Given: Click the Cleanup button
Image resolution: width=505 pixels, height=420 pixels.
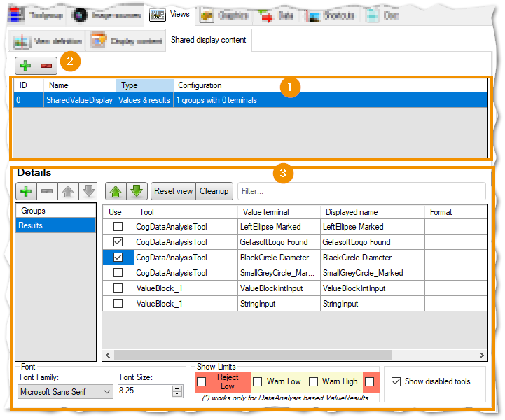Looking at the screenshot, I should point(214,191).
